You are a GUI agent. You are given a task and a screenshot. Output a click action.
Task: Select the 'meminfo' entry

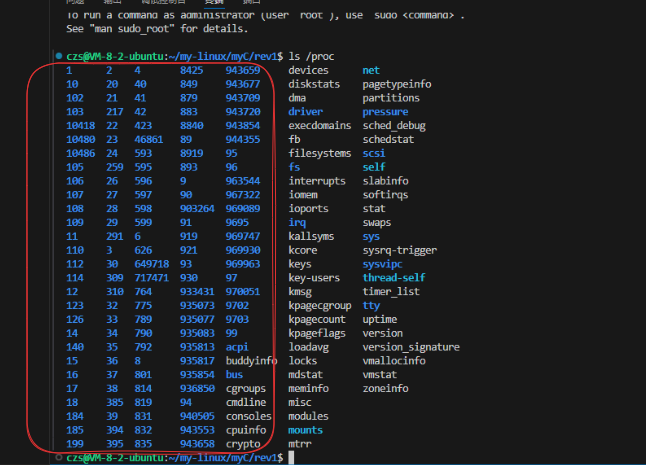coord(308,389)
